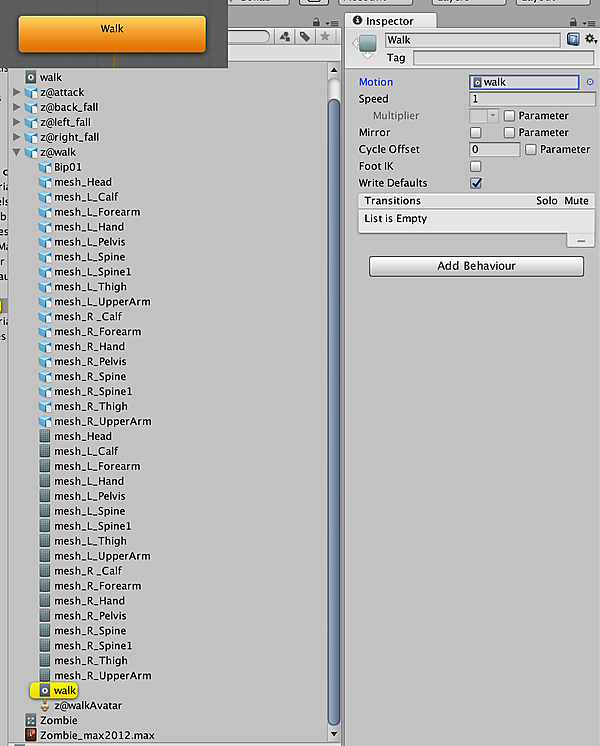600x746 pixels.
Task: Select mesh_R_Pelvis mesh grid icon
Action: coord(45,616)
